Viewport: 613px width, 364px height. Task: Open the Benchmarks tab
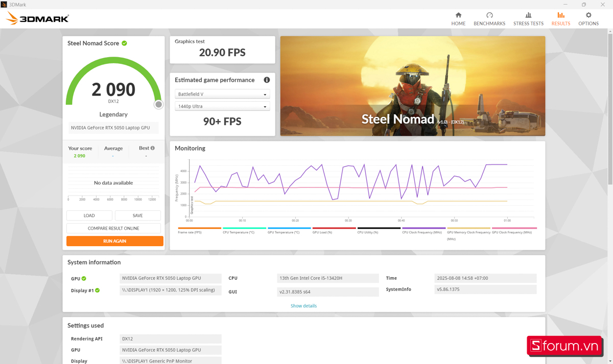coord(489,19)
